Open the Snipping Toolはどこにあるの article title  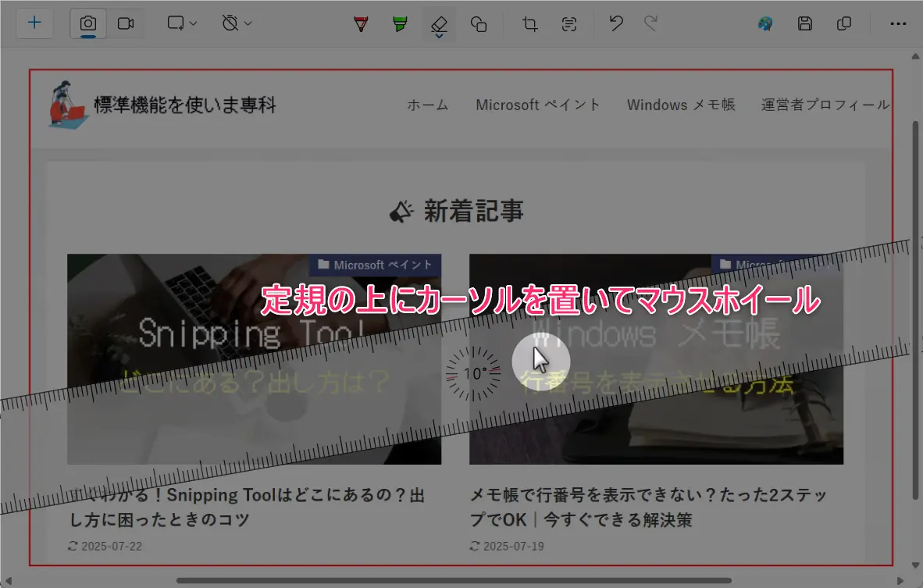coord(248,508)
